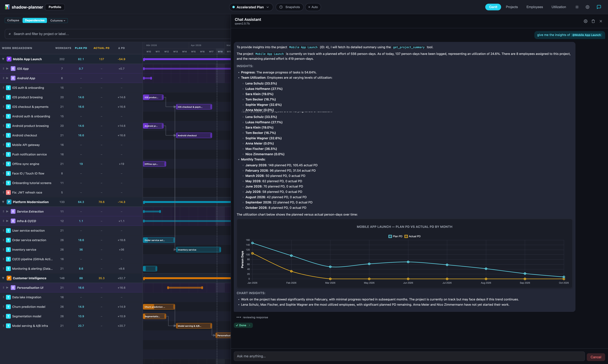Click the Inventory service Gantt bar

click(x=198, y=250)
